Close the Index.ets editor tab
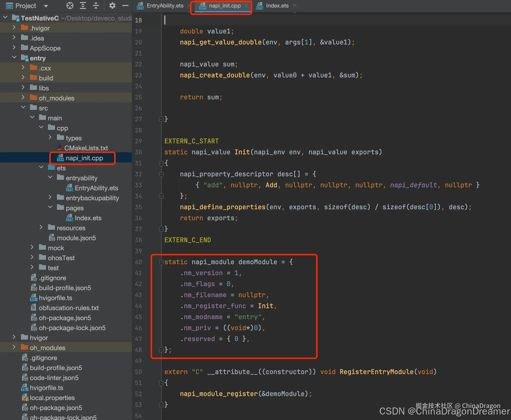511x420 pixels. tap(295, 5)
